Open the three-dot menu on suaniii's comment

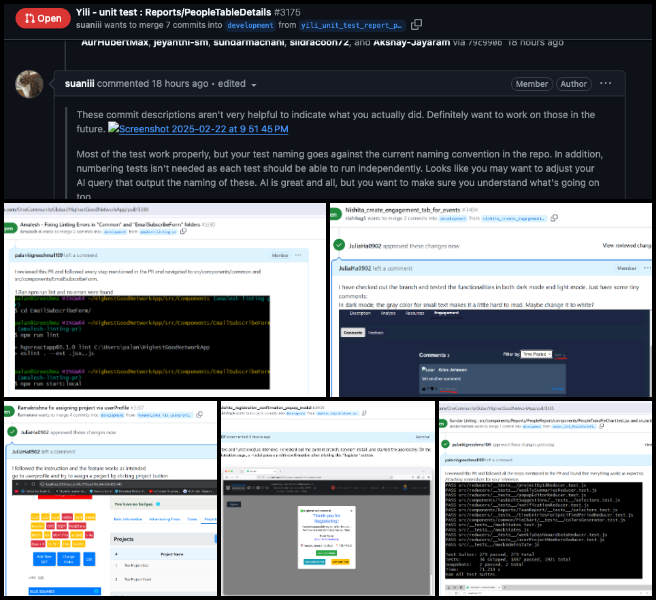[x=605, y=84]
